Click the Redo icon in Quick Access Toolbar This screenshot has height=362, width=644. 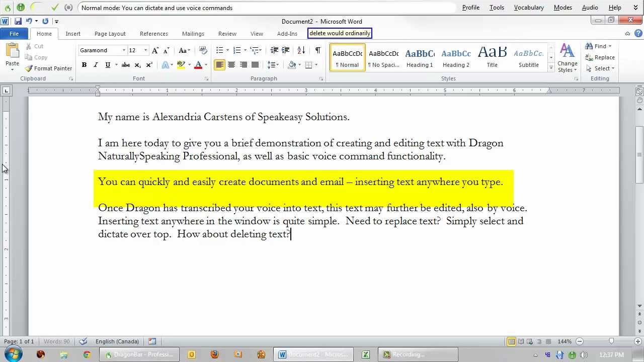point(45,21)
